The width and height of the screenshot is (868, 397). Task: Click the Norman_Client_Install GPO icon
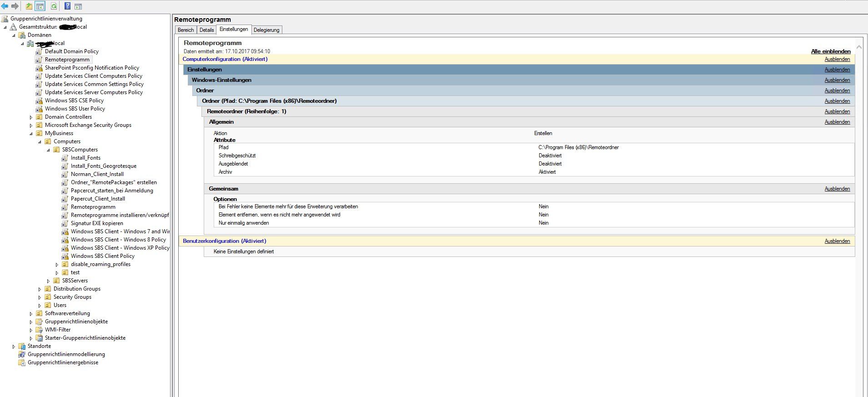tap(65, 174)
